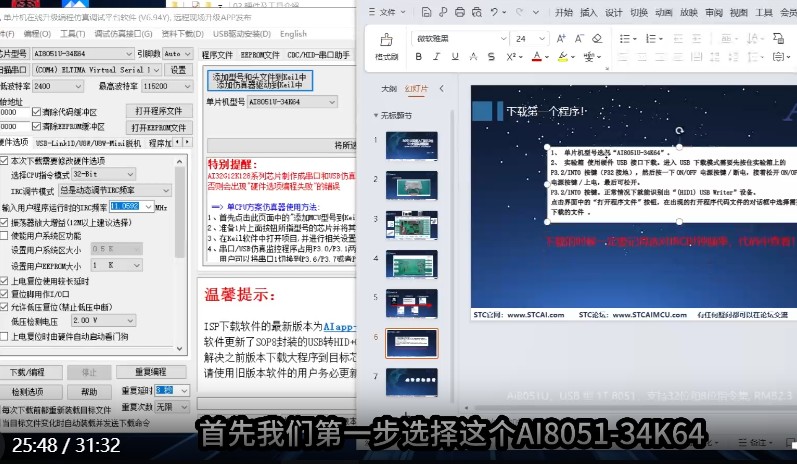This screenshot has width=797, height=464.
Task: Click the rotate handle above text box
Action: (x=679, y=131)
